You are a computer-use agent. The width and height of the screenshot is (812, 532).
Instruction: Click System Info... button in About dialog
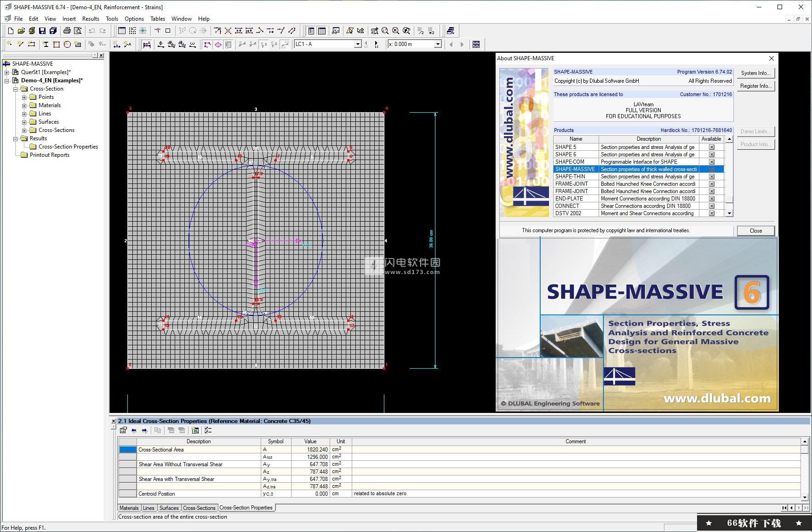pos(755,73)
